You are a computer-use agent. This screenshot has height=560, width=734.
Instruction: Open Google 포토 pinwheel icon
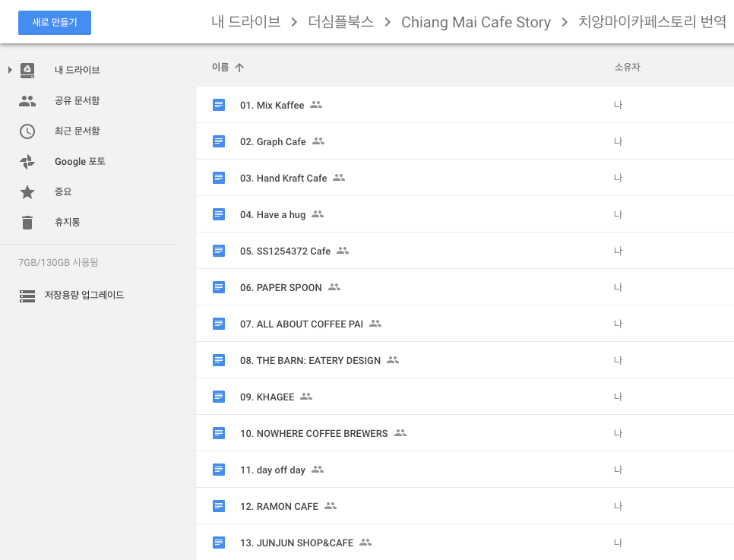(27, 162)
